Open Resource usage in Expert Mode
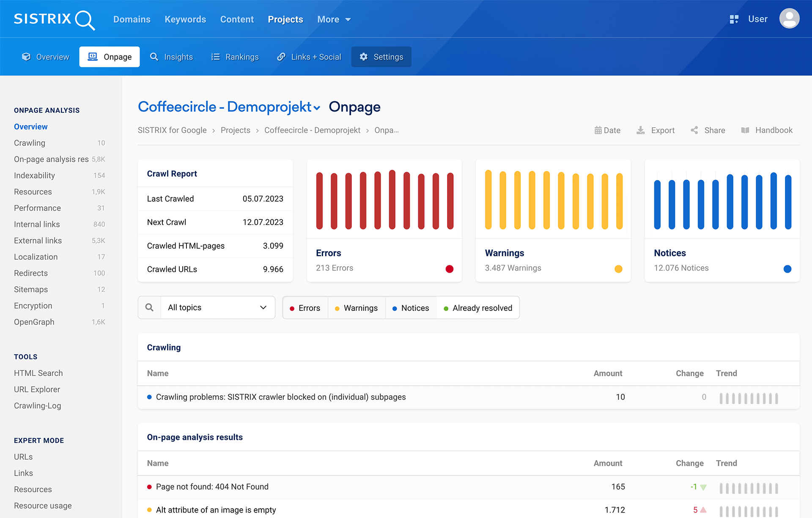Image resolution: width=812 pixels, height=518 pixels. [x=43, y=506]
